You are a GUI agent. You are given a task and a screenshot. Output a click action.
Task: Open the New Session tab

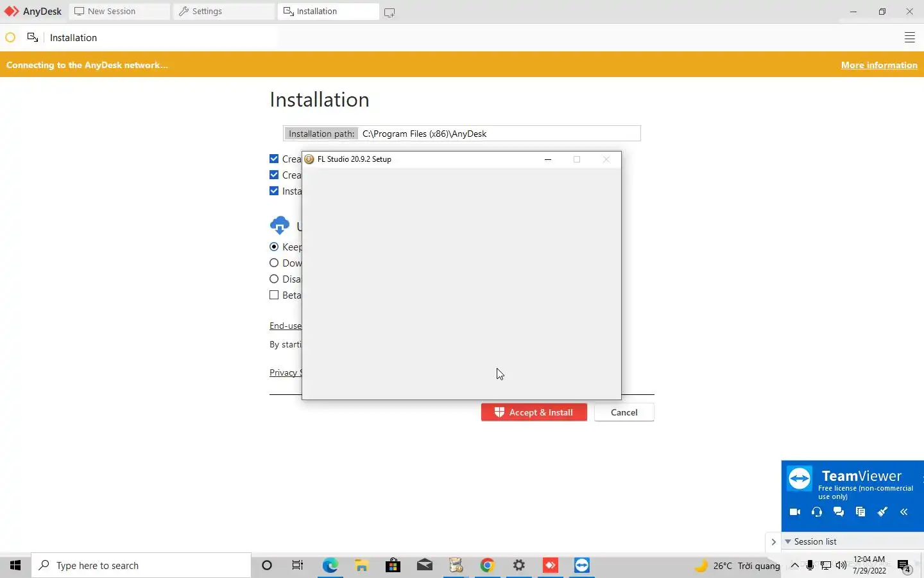pyautogui.click(x=119, y=12)
